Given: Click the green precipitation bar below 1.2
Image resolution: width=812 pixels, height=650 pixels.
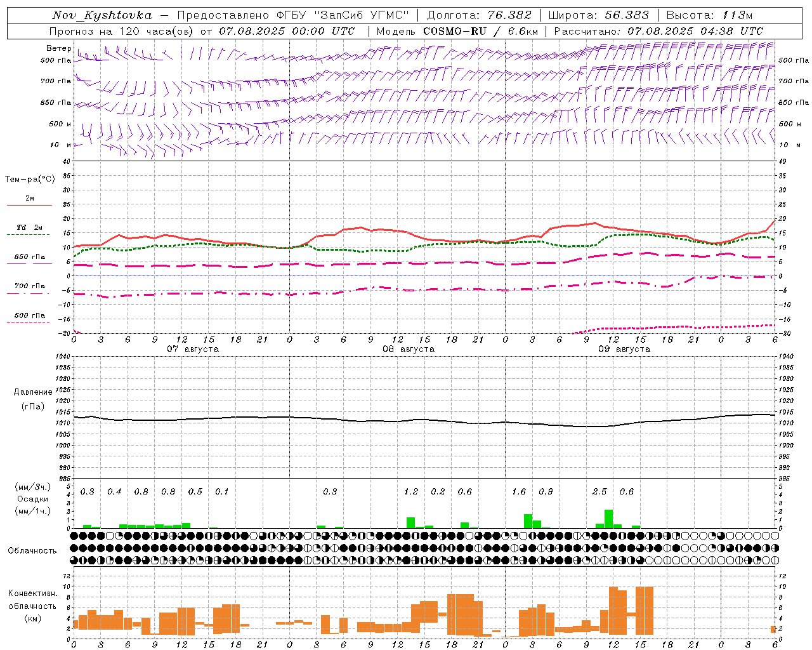Looking at the screenshot, I should tap(410, 523).
